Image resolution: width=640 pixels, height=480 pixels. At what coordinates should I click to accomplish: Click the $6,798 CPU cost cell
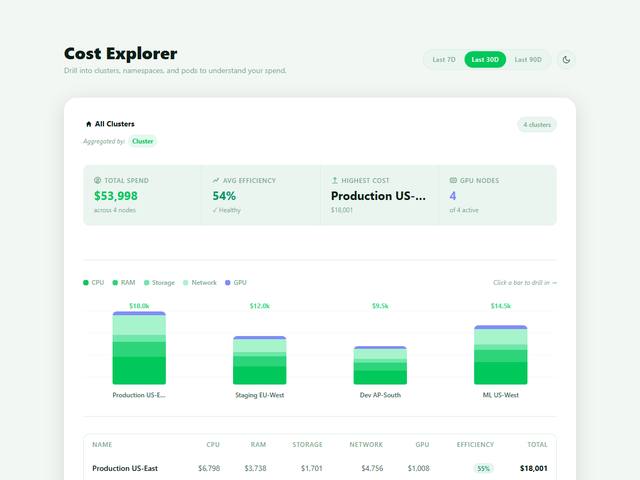[x=209, y=468]
